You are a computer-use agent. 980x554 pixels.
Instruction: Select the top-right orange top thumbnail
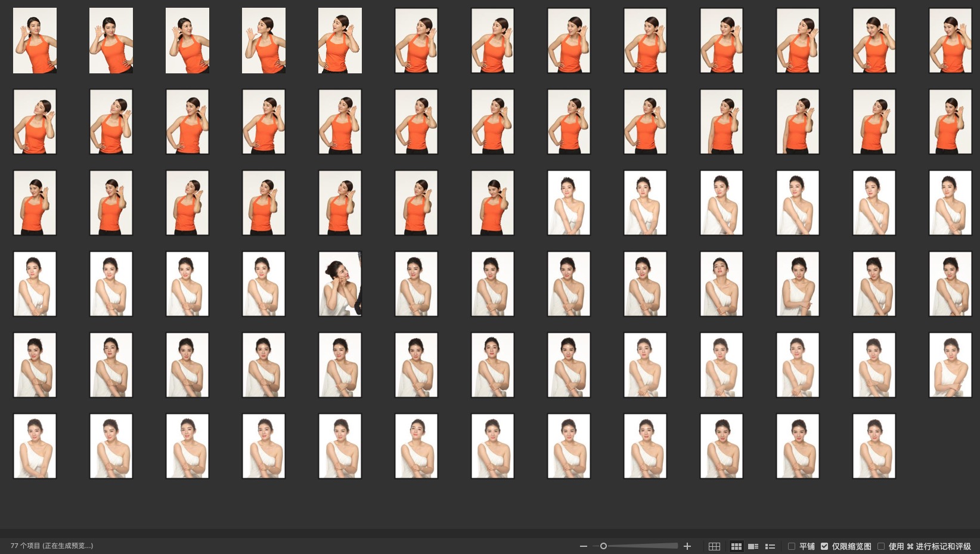tap(950, 41)
